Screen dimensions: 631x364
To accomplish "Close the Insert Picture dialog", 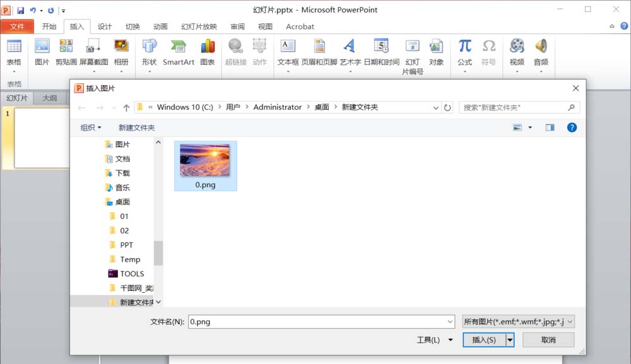I will click(575, 88).
